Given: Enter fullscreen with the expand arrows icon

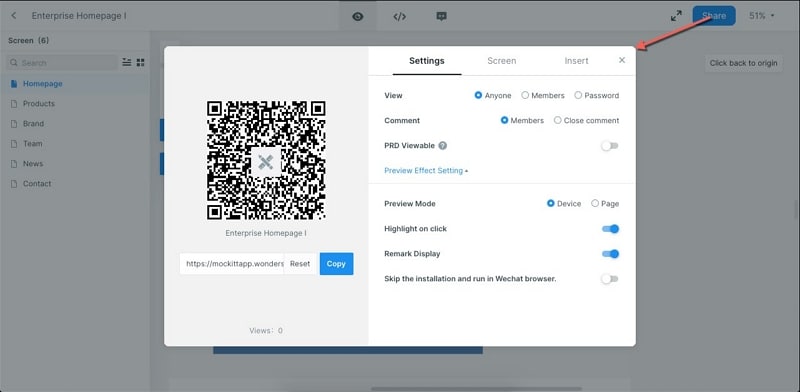Looking at the screenshot, I should click(x=676, y=16).
